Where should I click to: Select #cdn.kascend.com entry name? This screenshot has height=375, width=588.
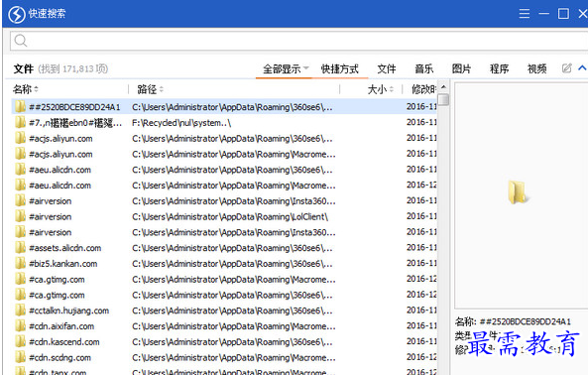click(64, 342)
